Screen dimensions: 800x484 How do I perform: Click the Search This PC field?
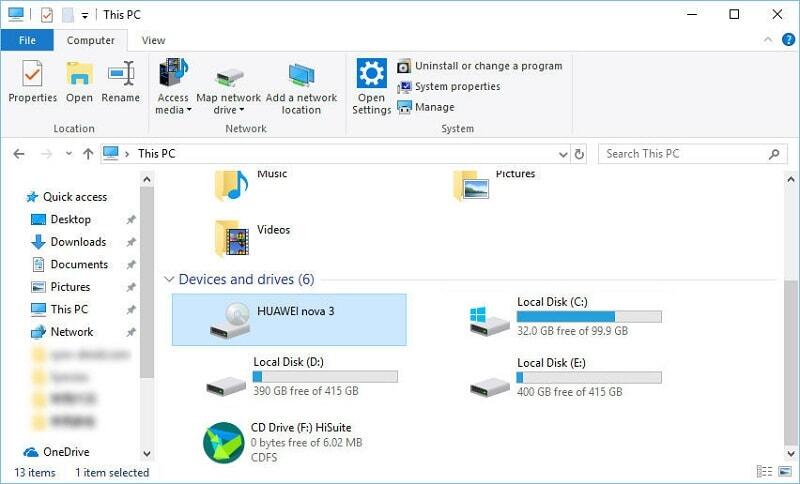pos(684,154)
